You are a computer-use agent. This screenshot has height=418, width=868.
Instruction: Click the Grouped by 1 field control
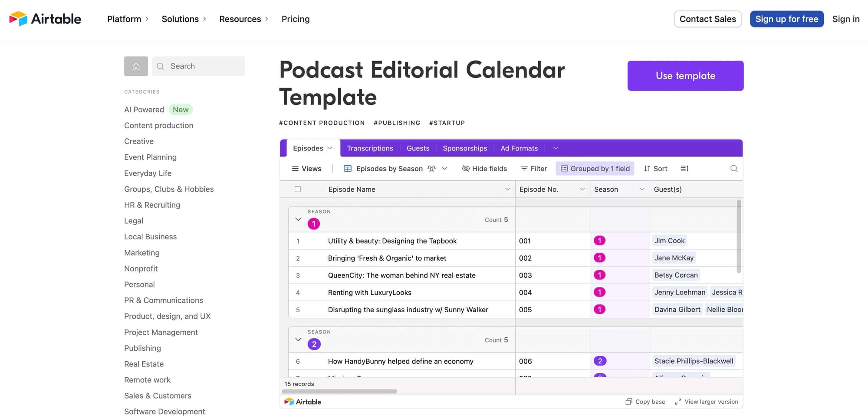coord(595,168)
